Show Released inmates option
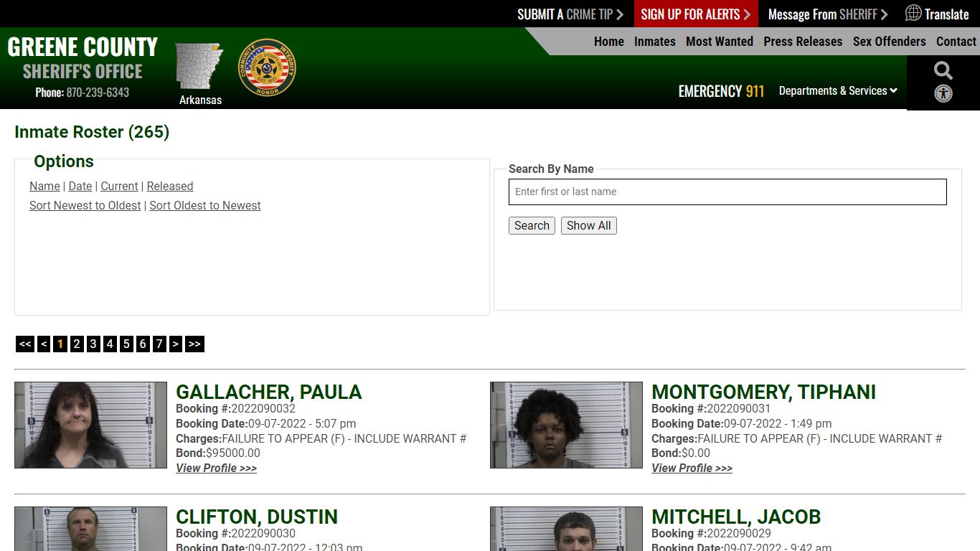The height and width of the screenshot is (551, 980). pos(170,186)
